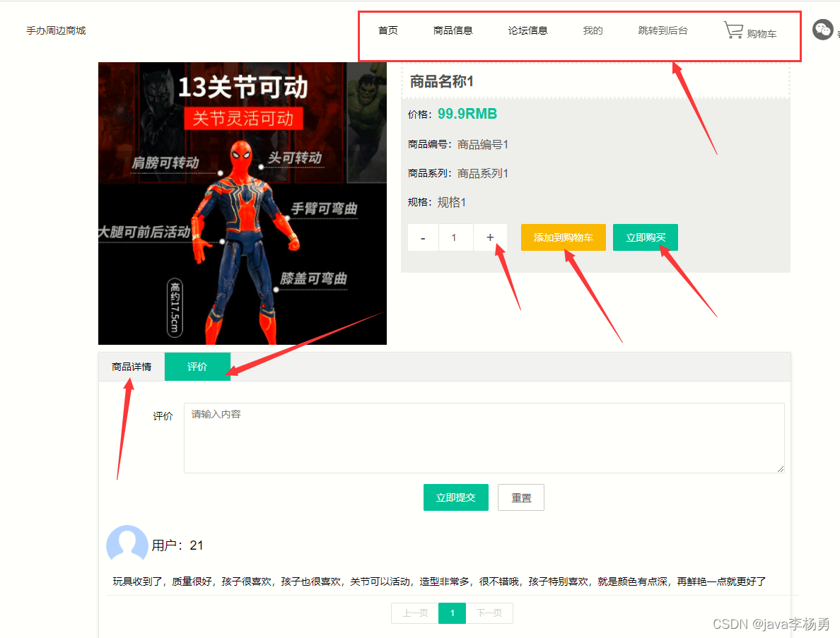Click the product title 商品名称1
840x638 pixels.
click(x=441, y=81)
